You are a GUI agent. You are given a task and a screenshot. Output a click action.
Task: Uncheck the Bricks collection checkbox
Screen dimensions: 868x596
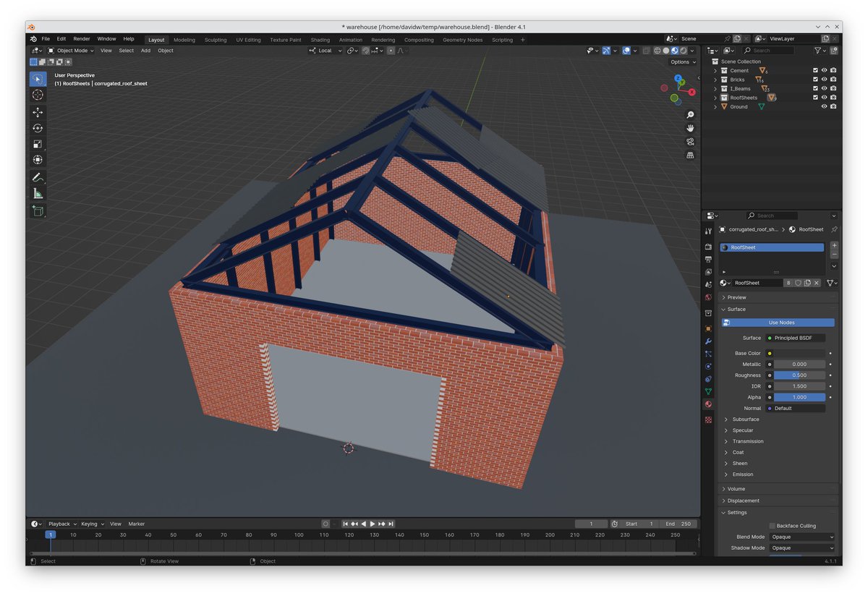tap(815, 80)
